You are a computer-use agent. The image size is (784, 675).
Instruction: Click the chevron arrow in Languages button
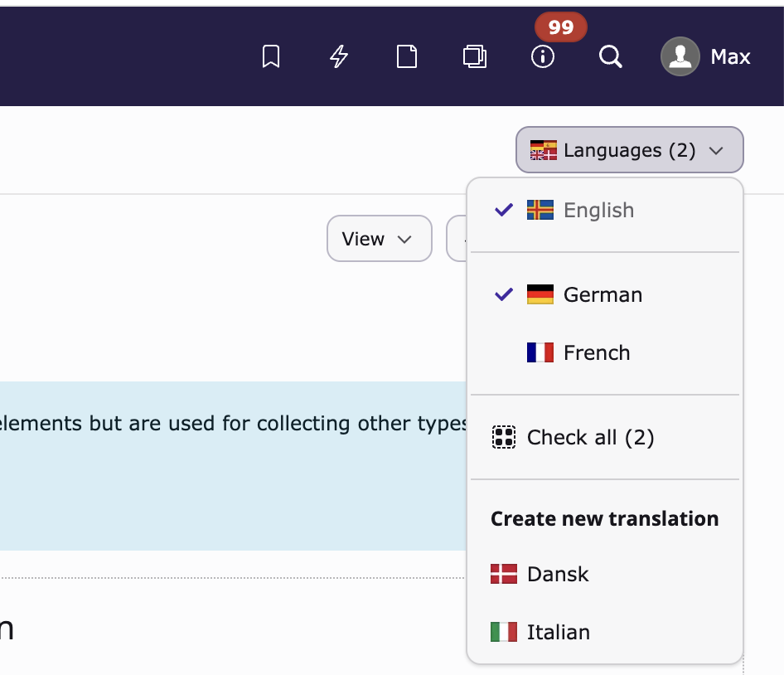click(717, 151)
